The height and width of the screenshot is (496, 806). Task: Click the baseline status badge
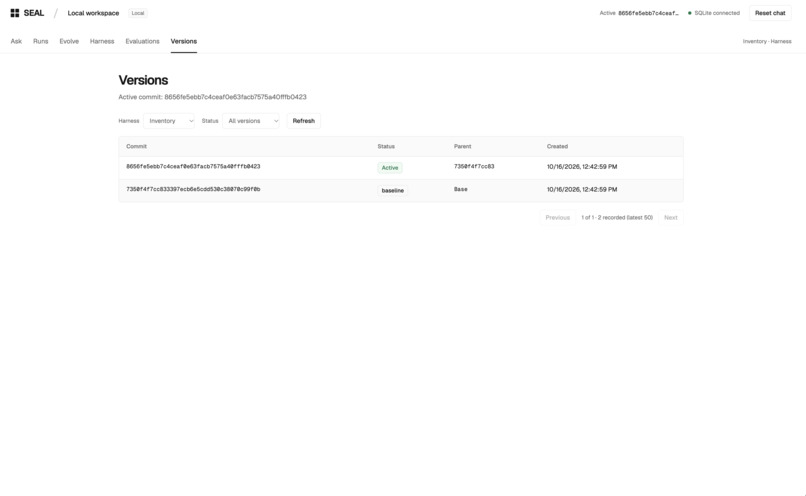point(393,190)
